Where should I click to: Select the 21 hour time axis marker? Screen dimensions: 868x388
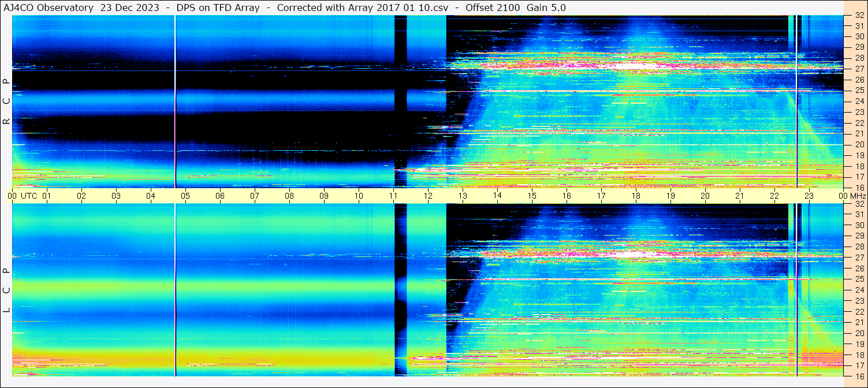[740, 196]
